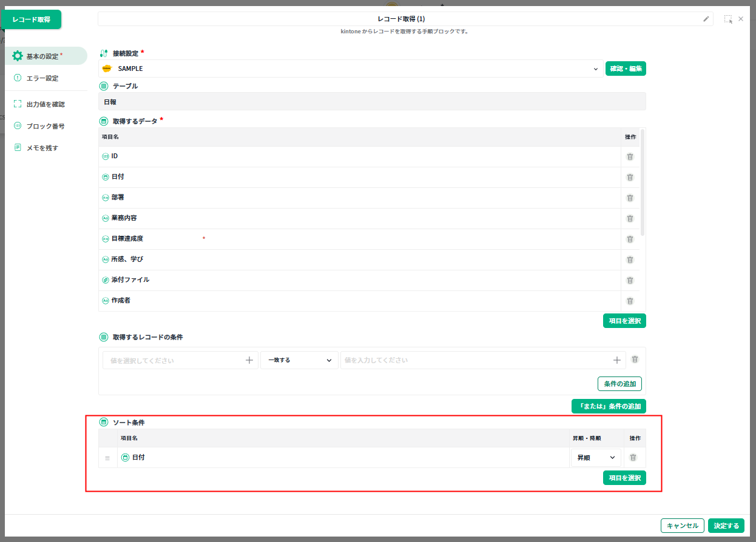Click the selection icon beside close button
The width and height of the screenshot is (756, 542).
pyautogui.click(x=727, y=19)
